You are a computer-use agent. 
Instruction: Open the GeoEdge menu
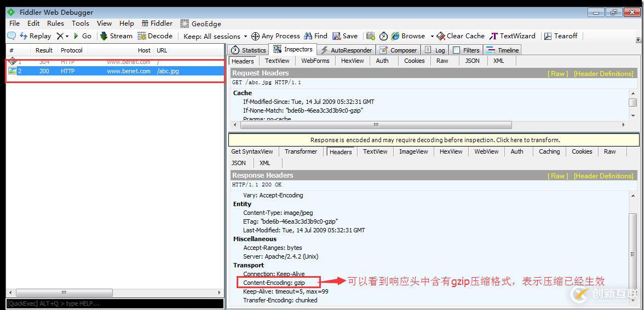tap(200, 24)
